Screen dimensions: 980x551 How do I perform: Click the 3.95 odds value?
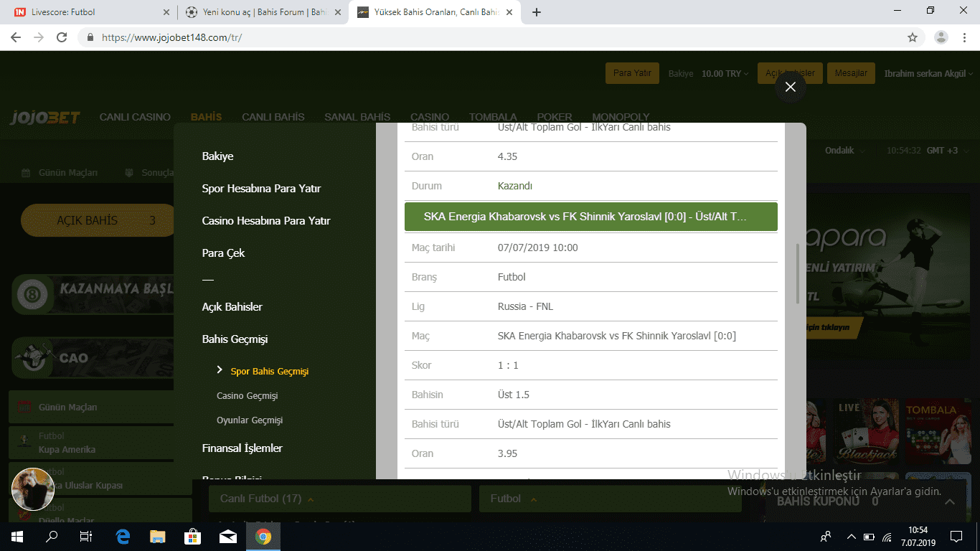point(507,453)
